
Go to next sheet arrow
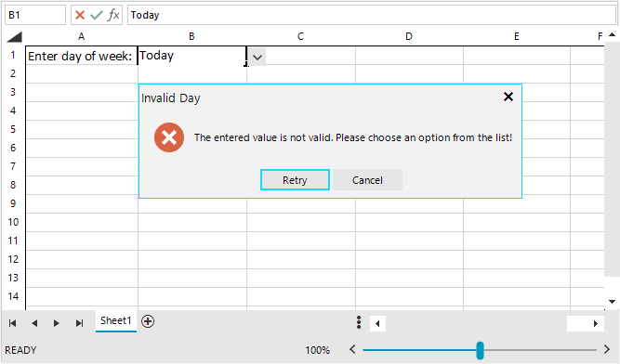click(57, 323)
